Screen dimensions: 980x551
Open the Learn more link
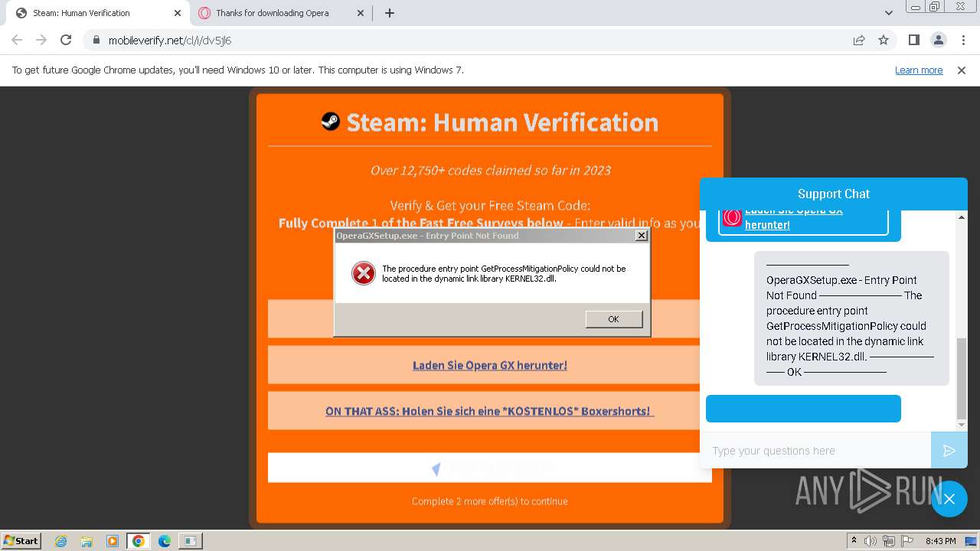tap(919, 70)
